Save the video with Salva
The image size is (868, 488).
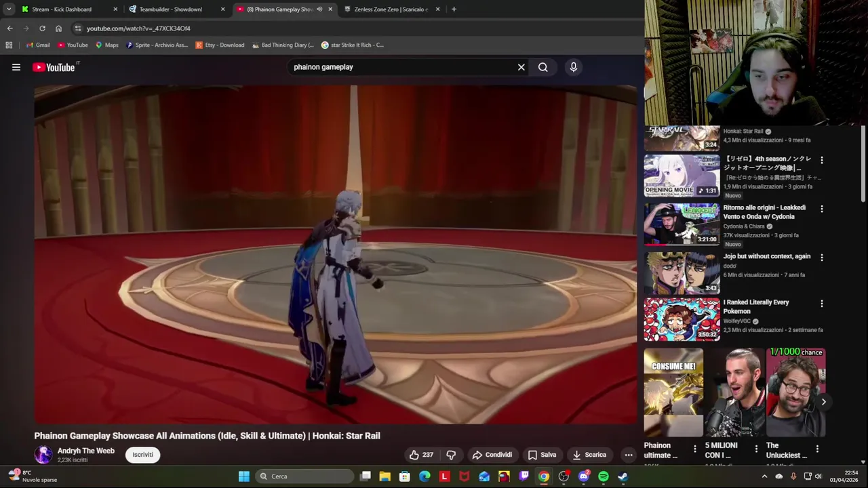pyautogui.click(x=542, y=455)
